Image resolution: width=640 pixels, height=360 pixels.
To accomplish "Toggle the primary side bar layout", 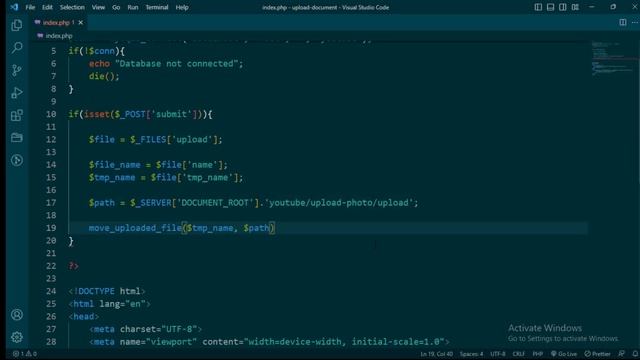I will (x=538, y=7).
